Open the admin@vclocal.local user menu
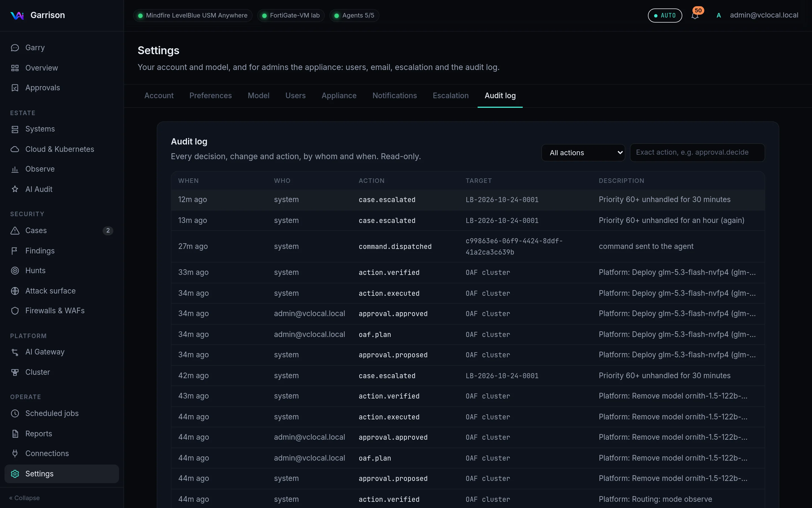The height and width of the screenshot is (508, 812). (x=757, y=15)
